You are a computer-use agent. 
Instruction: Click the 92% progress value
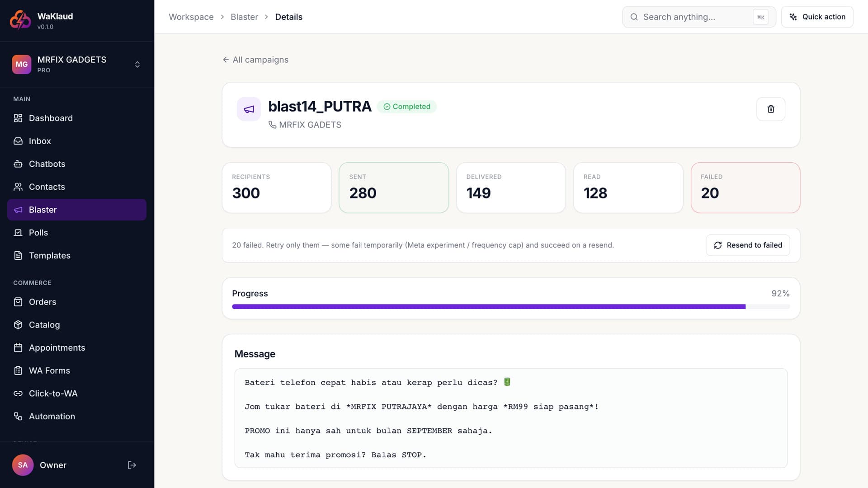(x=780, y=293)
